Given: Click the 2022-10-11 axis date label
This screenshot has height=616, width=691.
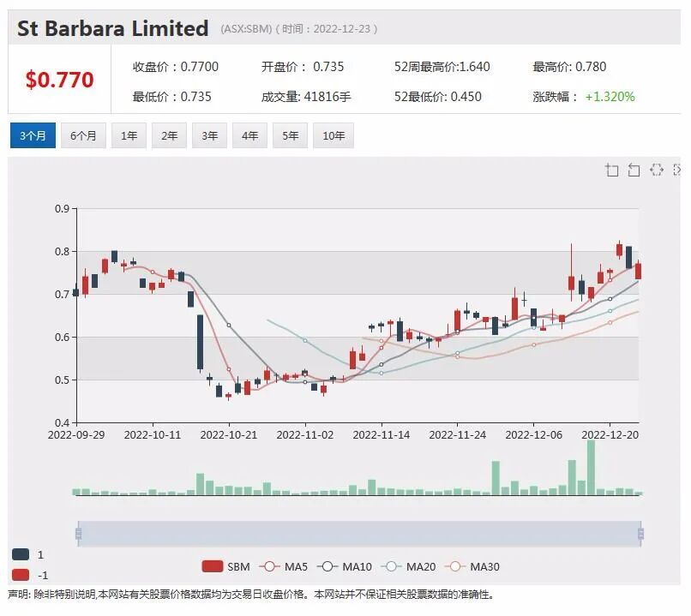Looking at the screenshot, I should (x=153, y=434).
